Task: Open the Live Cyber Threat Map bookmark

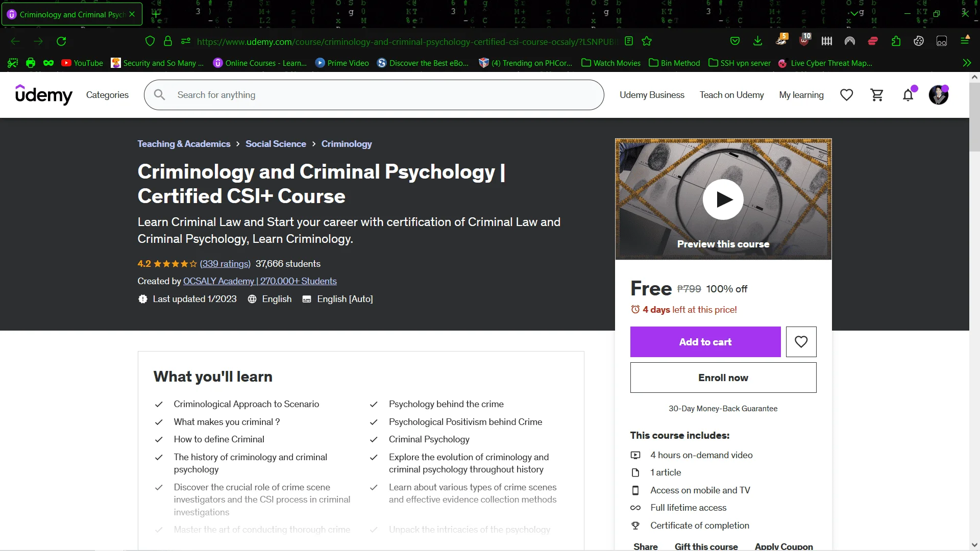Action: pos(825,63)
